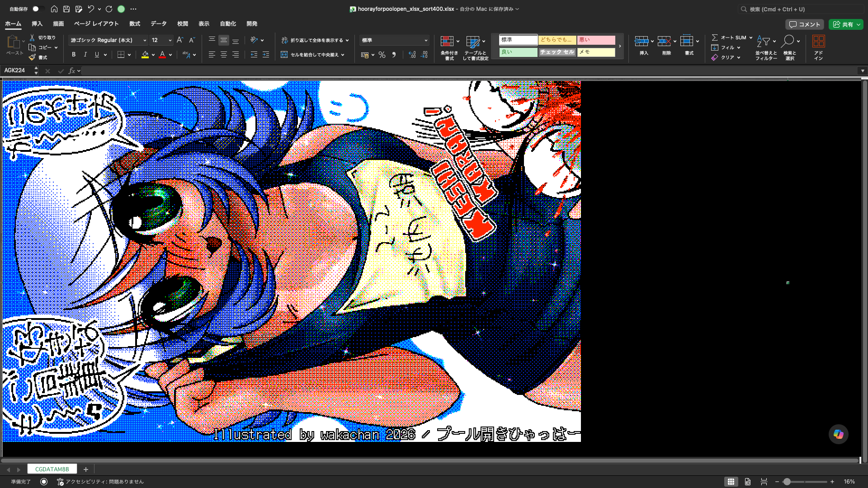
Task: Decrease font size with small A icon
Action: [192, 40]
